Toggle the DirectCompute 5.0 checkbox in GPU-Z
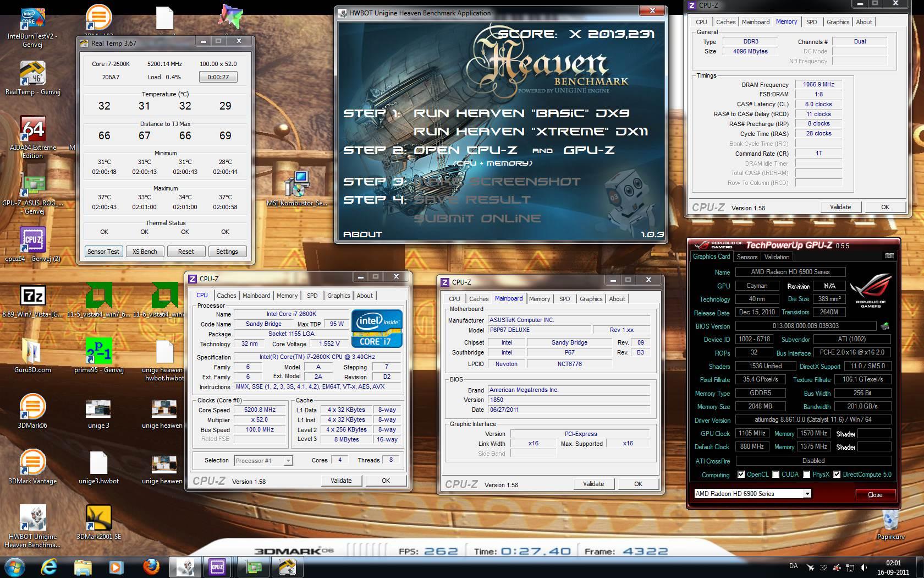 (837, 475)
